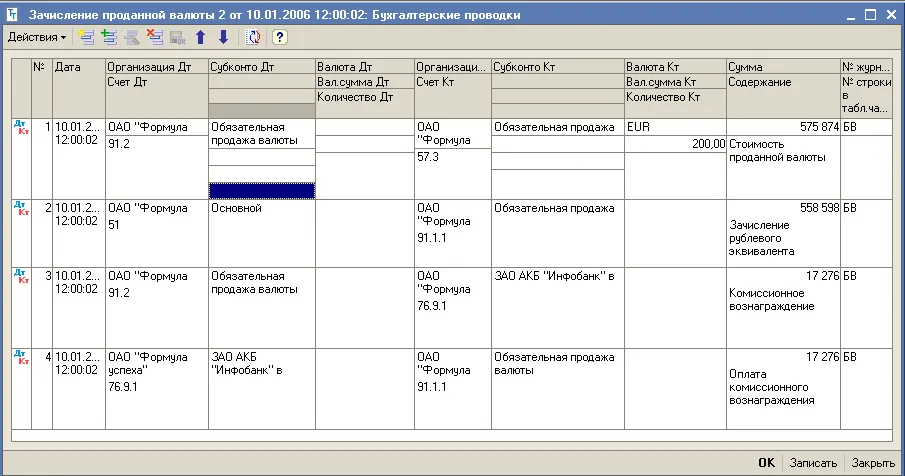Select the Субконто Дт column header

(x=262, y=67)
